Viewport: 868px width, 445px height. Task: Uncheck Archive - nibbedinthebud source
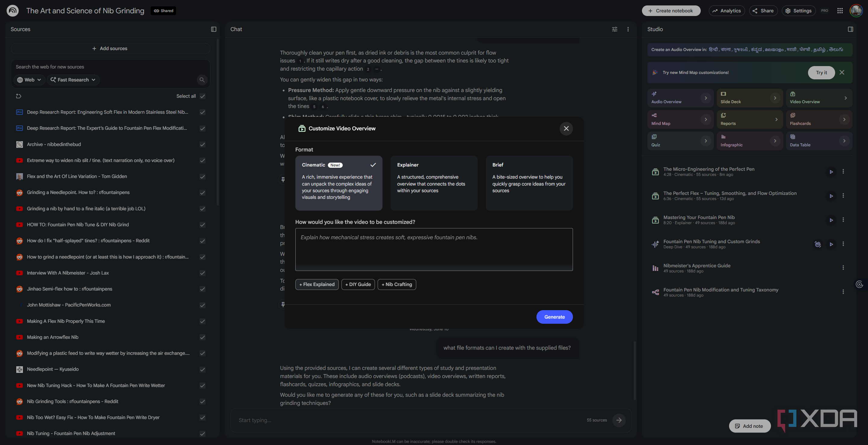pyautogui.click(x=203, y=145)
